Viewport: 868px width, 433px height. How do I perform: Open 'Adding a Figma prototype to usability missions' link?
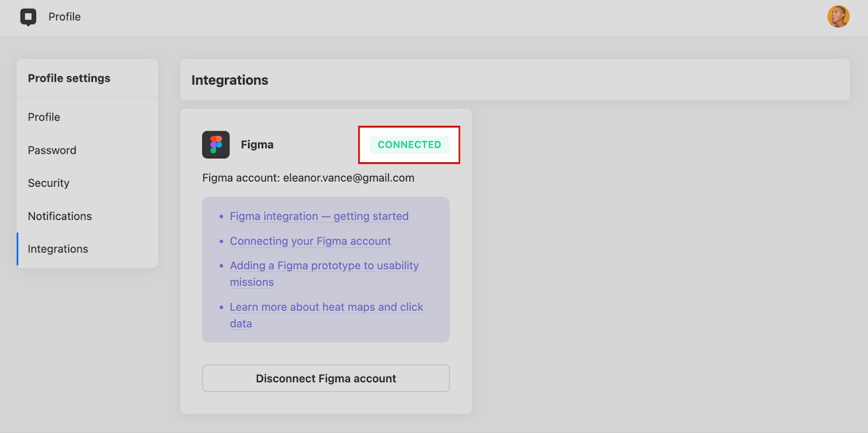click(324, 273)
